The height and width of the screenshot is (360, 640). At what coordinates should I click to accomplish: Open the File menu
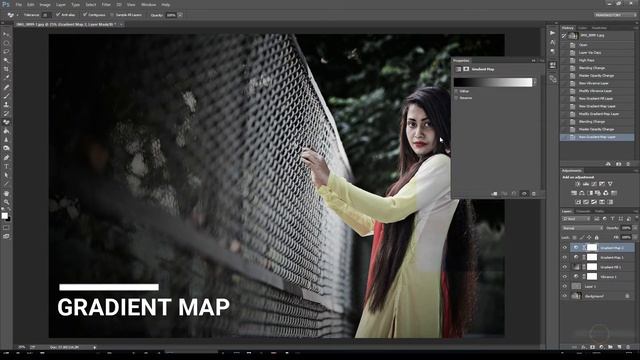tap(18, 4)
